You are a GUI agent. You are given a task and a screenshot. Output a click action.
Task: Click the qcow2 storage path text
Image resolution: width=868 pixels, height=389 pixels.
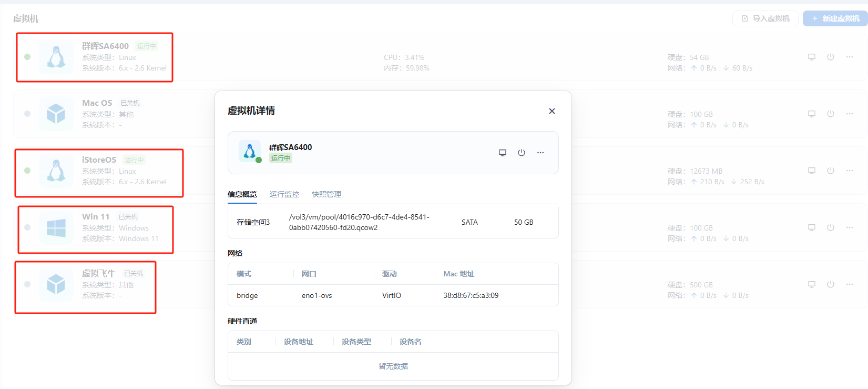click(359, 222)
